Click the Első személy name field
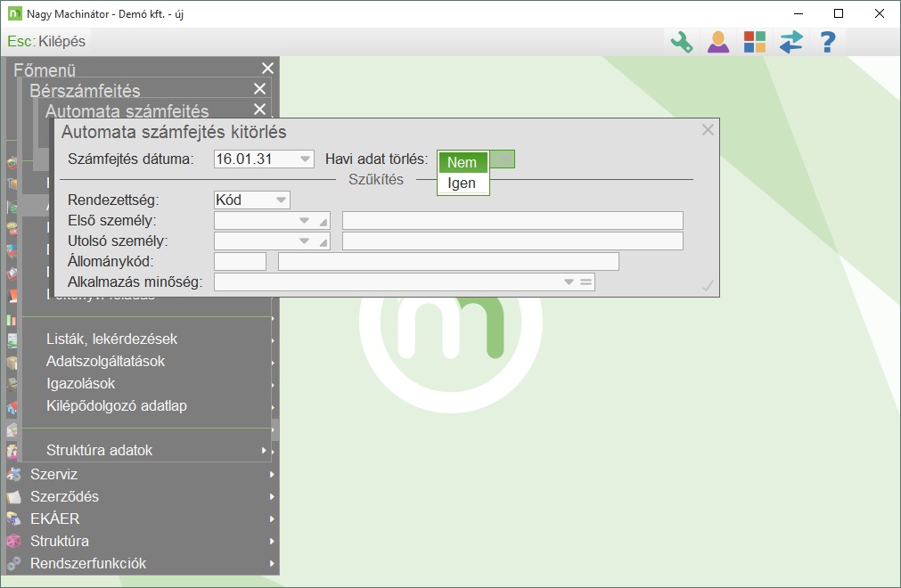The height and width of the screenshot is (588, 901). pos(512,221)
